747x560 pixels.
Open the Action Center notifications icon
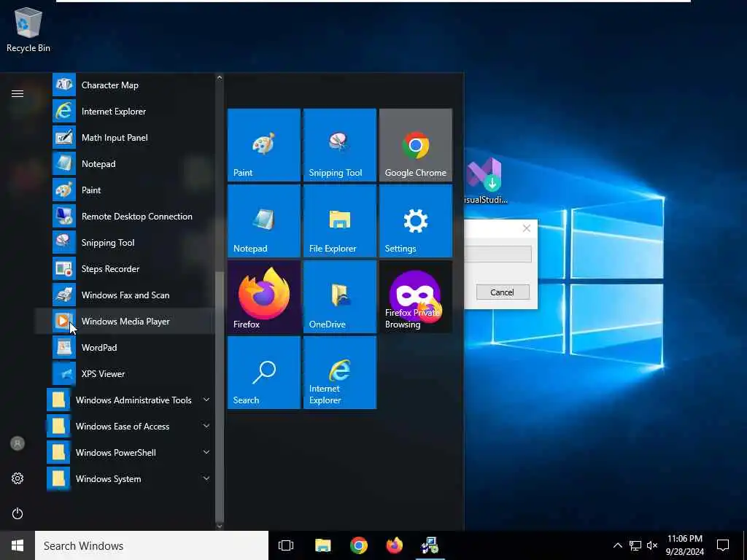coord(723,545)
